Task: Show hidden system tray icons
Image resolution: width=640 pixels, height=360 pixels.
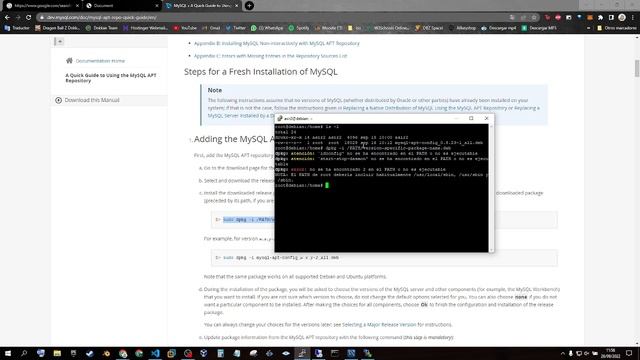Action: click(563, 353)
